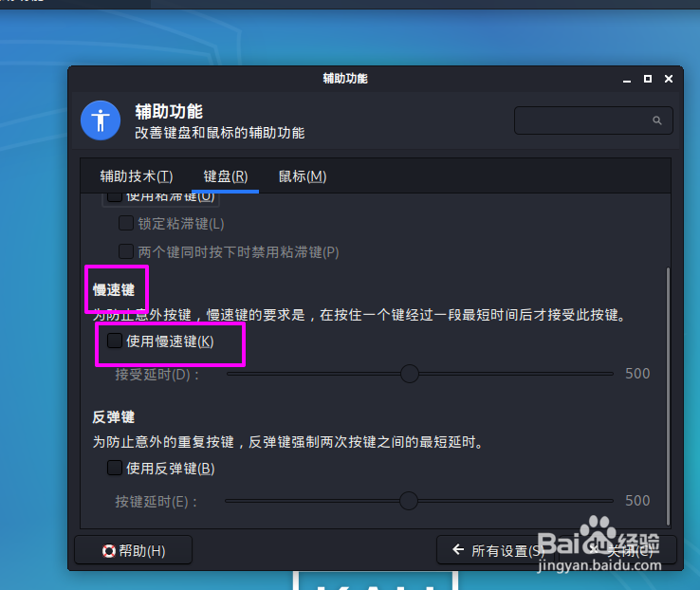This screenshot has width=700, height=590.
Task: Toggle the 使用粘滞键 checkbox
Action: coord(115,196)
